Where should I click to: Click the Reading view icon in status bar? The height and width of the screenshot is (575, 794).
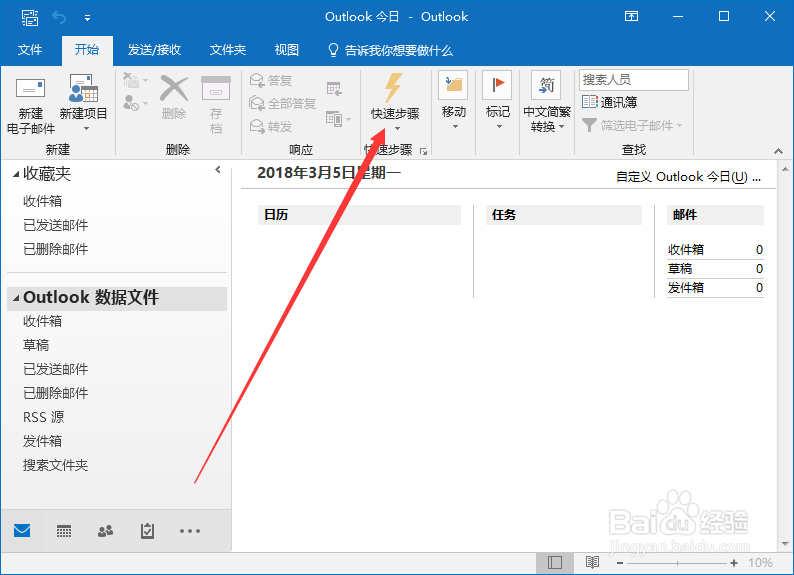point(592,562)
